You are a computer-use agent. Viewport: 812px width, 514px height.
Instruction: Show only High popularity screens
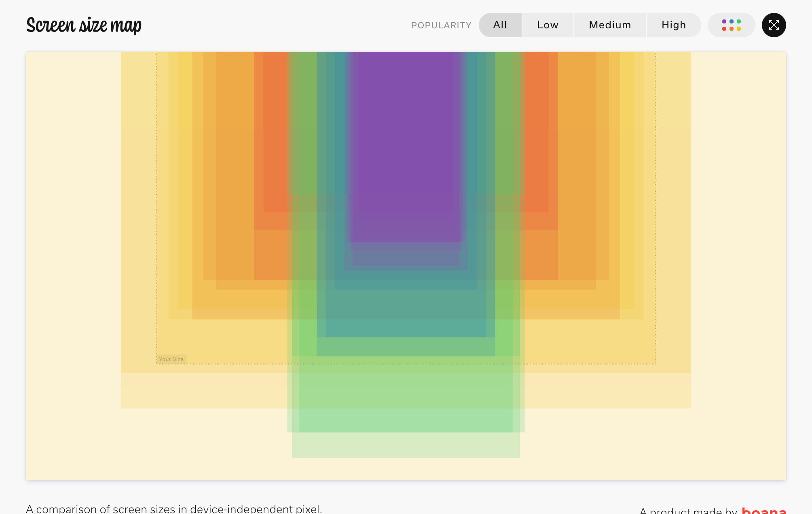674,25
